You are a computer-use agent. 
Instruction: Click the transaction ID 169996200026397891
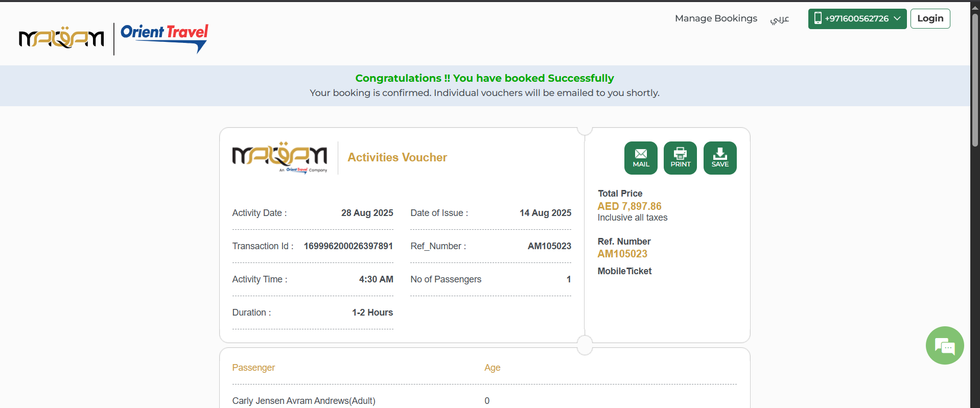[348, 246]
